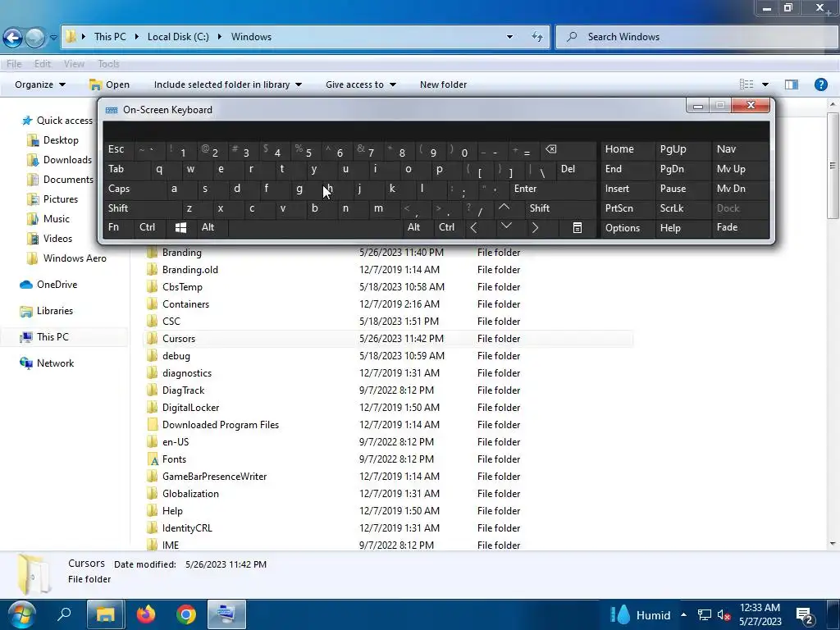The image size is (840, 630).
Task: Select the Fonts folder icon
Action: tap(153, 459)
